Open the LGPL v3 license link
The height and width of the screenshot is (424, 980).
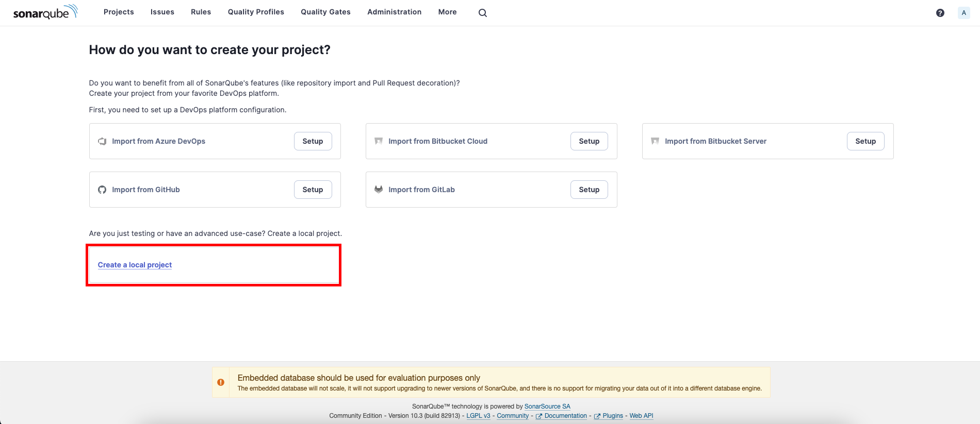[x=478, y=416]
